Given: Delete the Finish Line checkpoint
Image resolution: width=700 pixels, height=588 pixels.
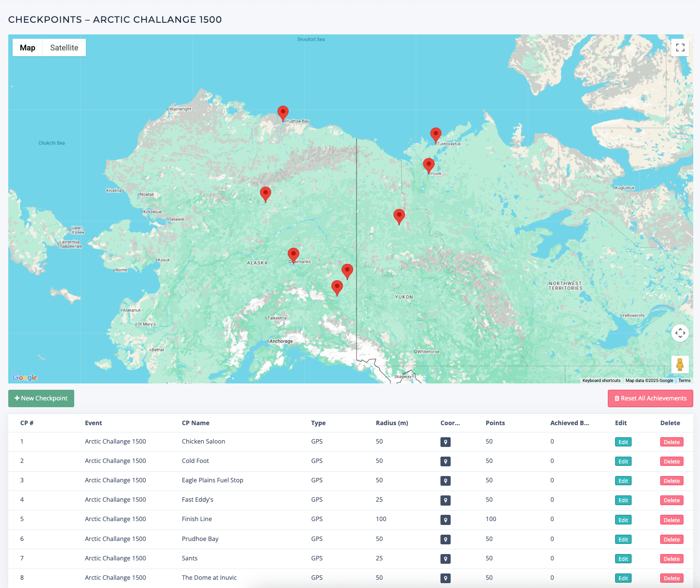Looking at the screenshot, I should (x=672, y=520).
